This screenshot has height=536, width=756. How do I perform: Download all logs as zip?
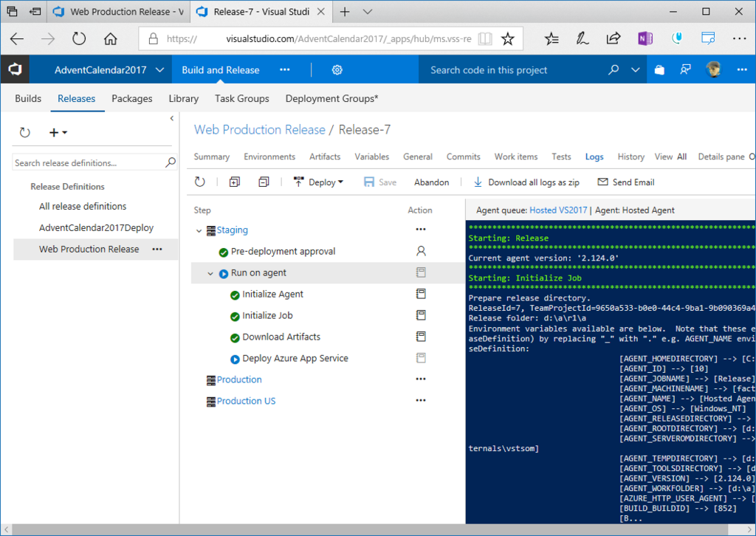[x=526, y=182]
